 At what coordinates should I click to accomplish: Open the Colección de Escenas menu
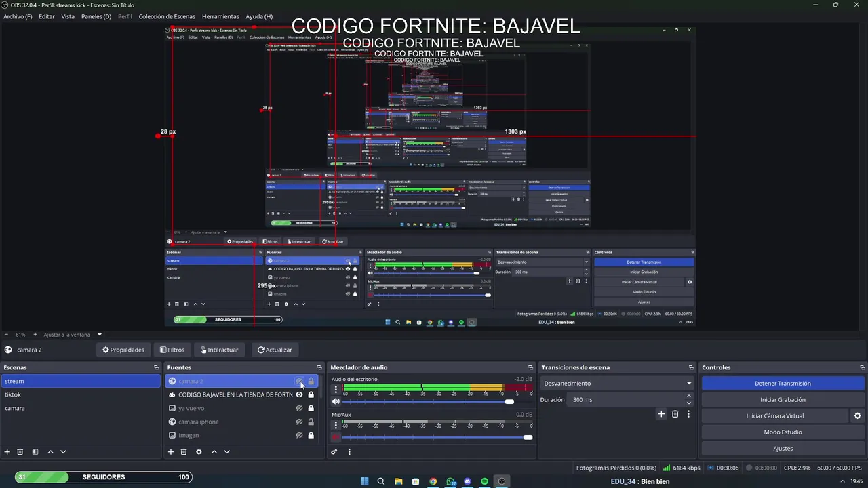(x=167, y=16)
